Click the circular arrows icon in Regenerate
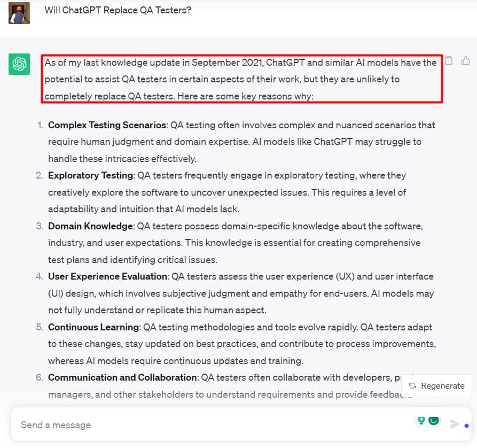This screenshot has width=477, height=448. click(413, 386)
